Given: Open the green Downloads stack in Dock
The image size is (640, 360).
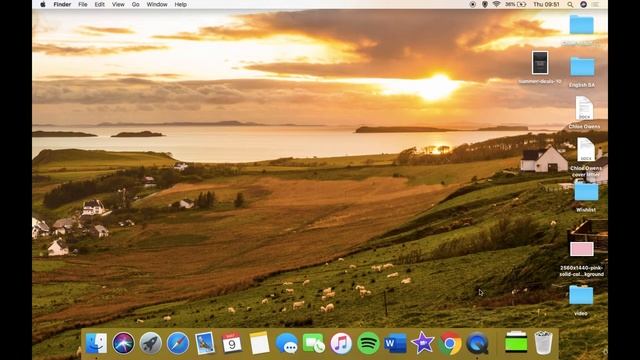Looking at the screenshot, I should click(x=516, y=342).
